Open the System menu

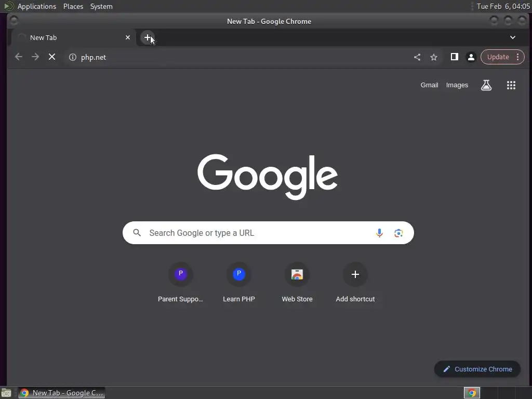pos(101,6)
